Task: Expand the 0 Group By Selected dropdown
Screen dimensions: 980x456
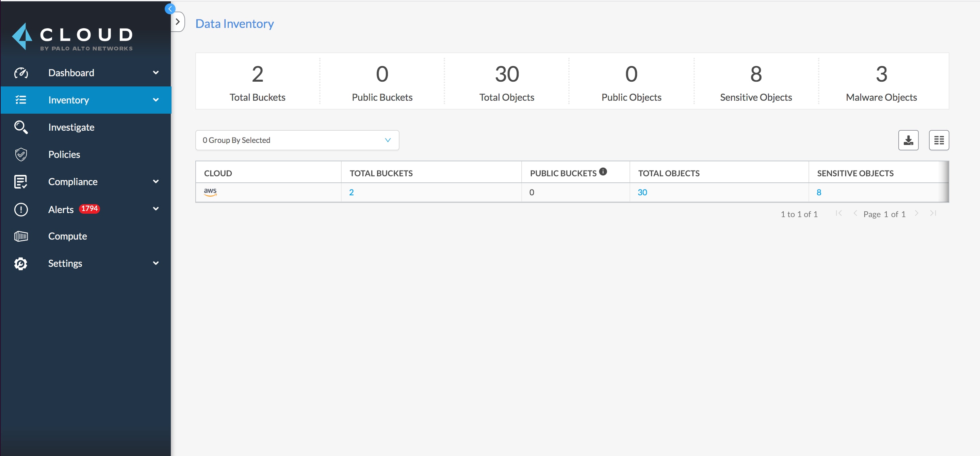Action: [297, 139]
